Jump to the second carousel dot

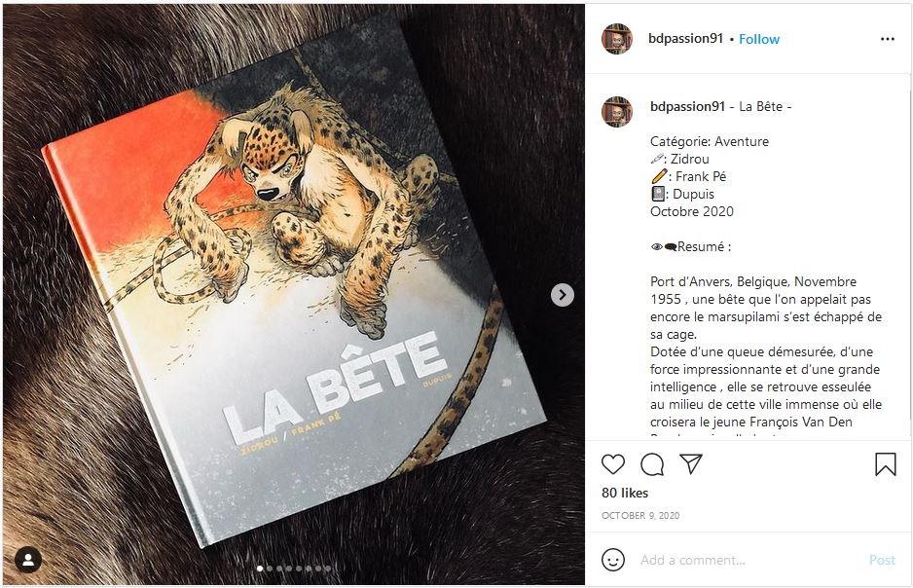point(269,568)
